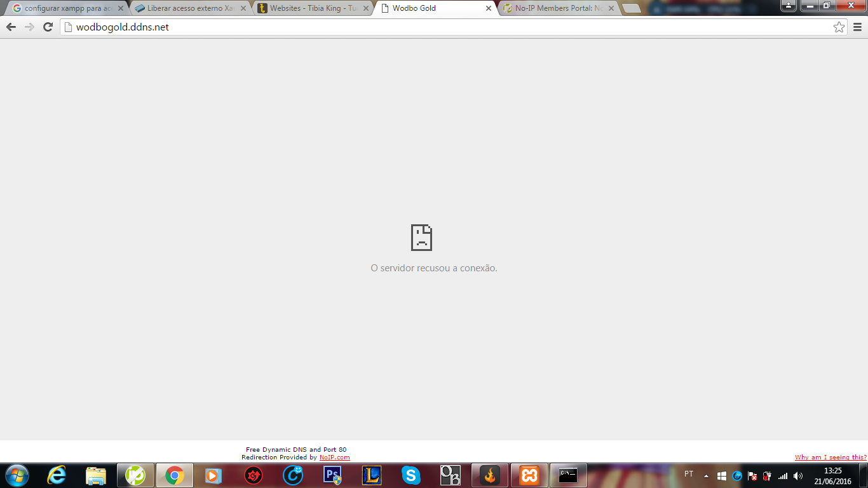Open the XAMPP control panel taskbar icon

[x=529, y=475]
